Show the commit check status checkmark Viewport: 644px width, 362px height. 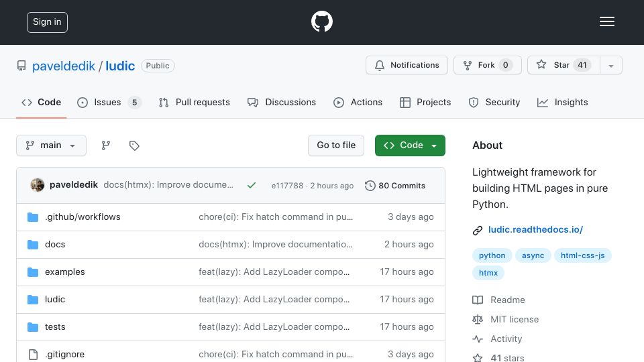[x=252, y=186]
